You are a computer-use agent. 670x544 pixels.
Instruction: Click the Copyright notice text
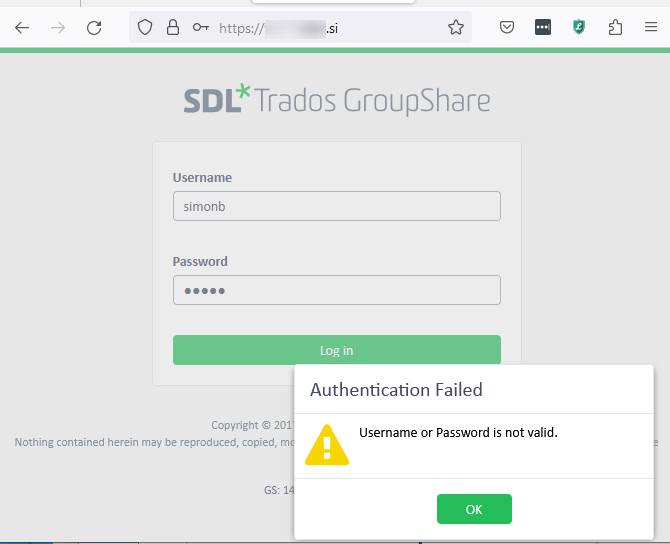click(253, 425)
